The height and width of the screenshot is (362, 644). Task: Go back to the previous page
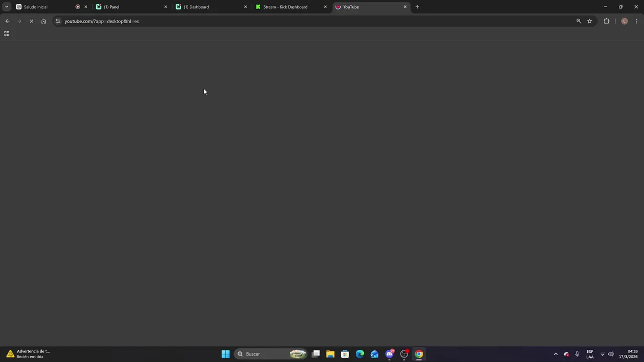[7, 21]
